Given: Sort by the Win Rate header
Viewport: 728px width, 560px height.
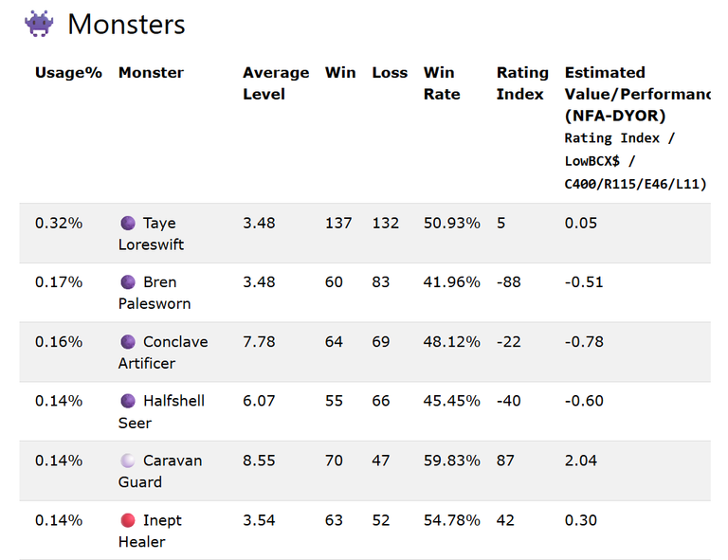Looking at the screenshot, I should (x=442, y=83).
